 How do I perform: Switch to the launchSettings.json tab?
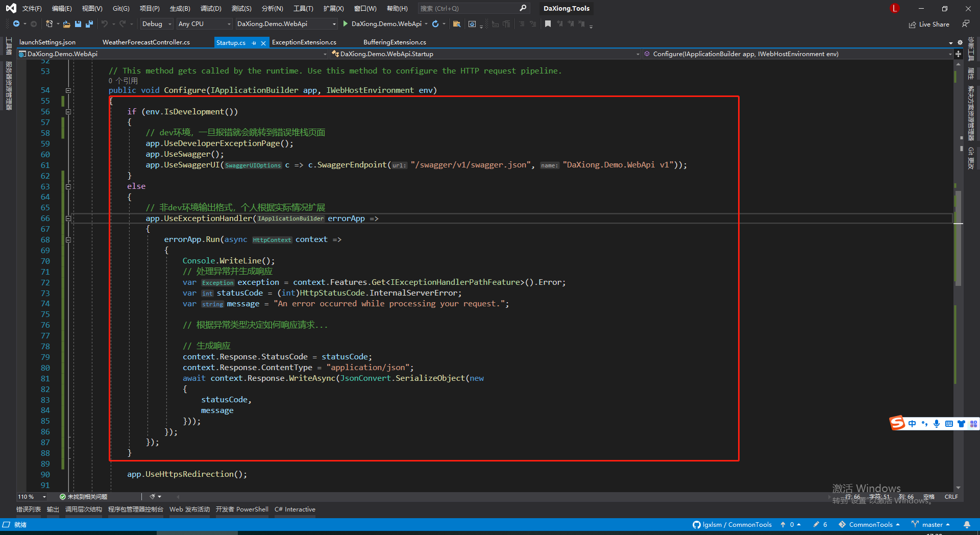[x=47, y=42]
